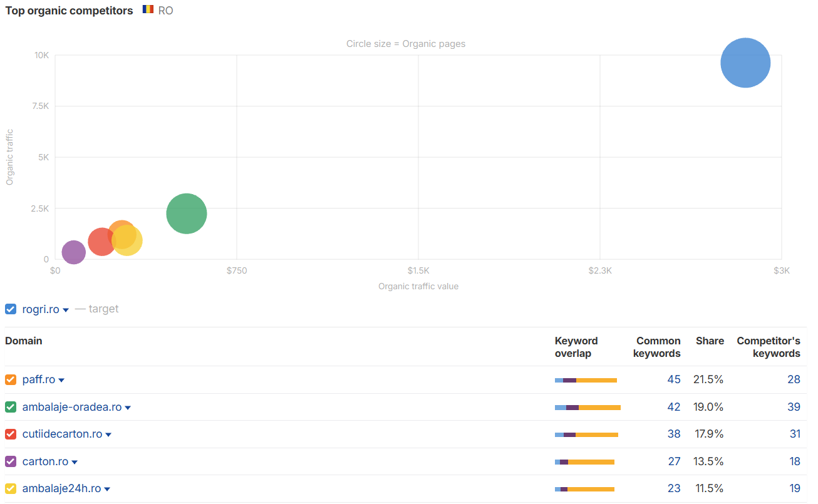The width and height of the screenshot is (818, 504).
Task: Expand the dropdown arrow next to rogri.ro
Action: [x=66, y=311]
